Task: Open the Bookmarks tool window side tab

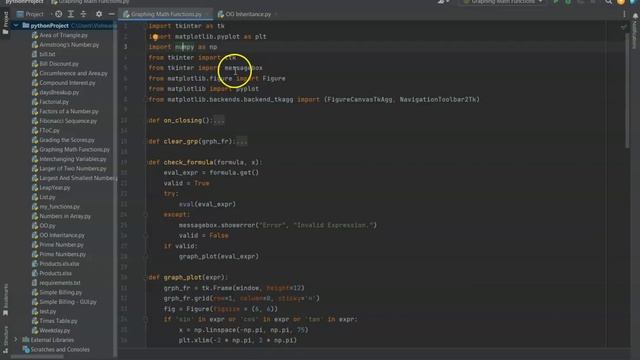Action: click(5, 300)
